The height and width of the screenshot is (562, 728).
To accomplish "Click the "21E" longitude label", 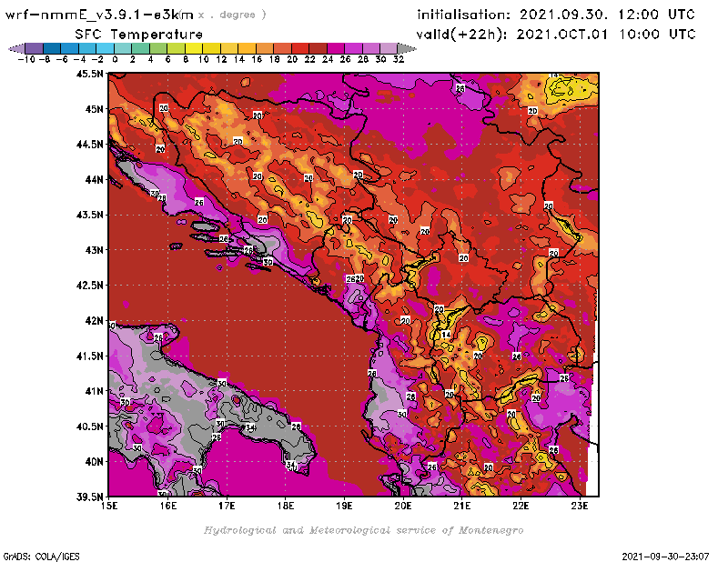I will 462,506.
